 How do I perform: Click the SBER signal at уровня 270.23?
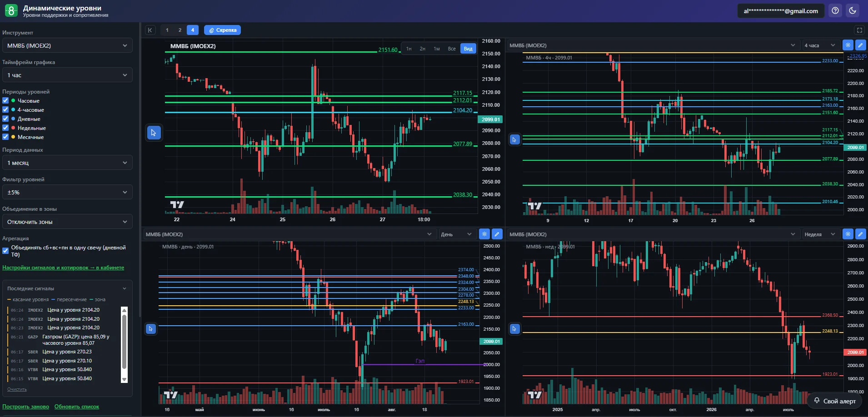coord(64,352)
